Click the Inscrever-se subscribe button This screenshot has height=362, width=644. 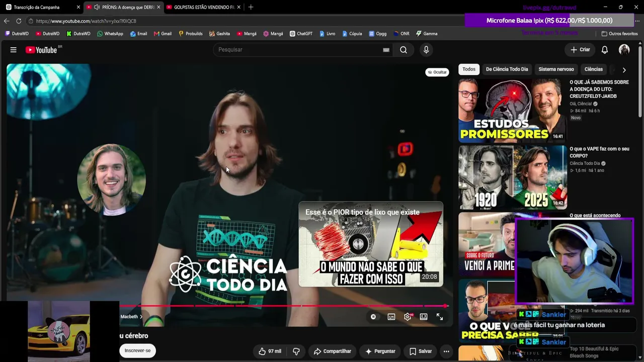[x=137, y=351]
